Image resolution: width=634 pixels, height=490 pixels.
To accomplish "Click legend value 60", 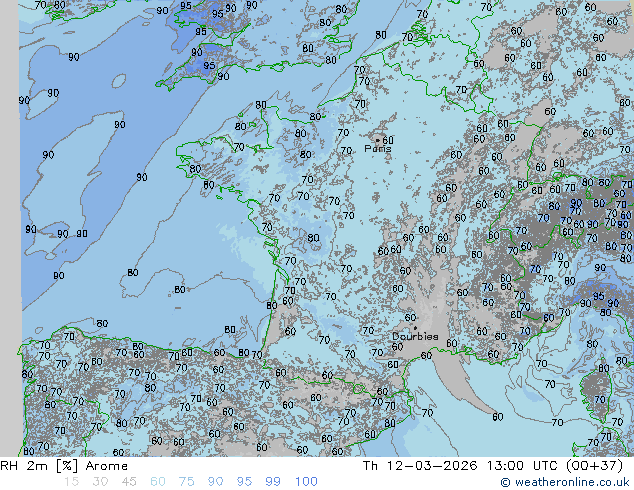I will point(158,482).
